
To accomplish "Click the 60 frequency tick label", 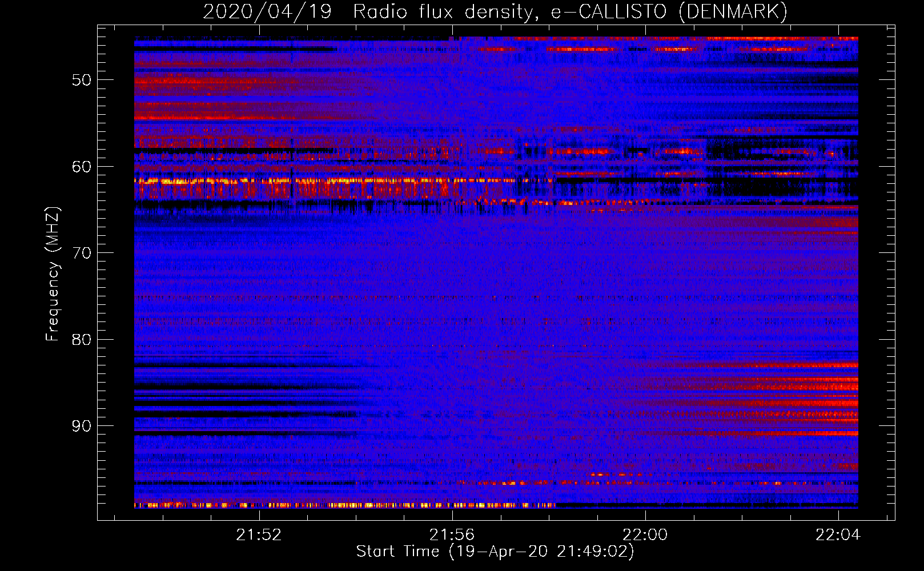I will coord(81,167).
